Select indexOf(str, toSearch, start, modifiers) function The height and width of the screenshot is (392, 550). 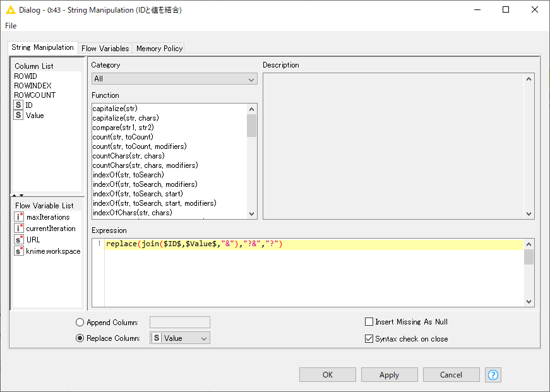(x=155, y=203)
